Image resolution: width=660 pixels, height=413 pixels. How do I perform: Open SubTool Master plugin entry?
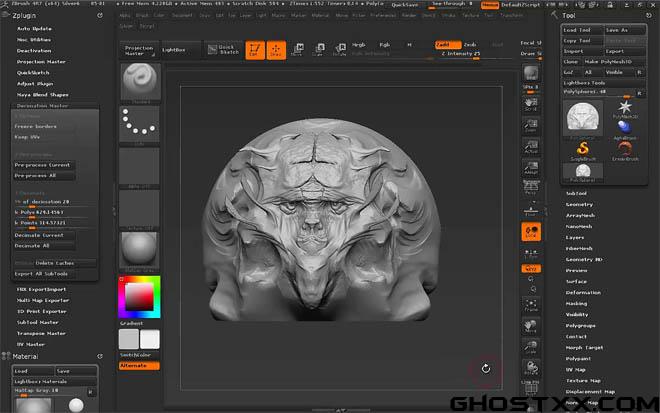[x=38, y=322]
